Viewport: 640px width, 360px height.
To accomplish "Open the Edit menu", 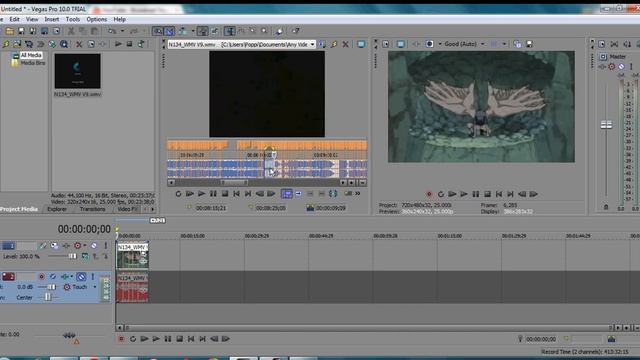I will tap(14, 19).
